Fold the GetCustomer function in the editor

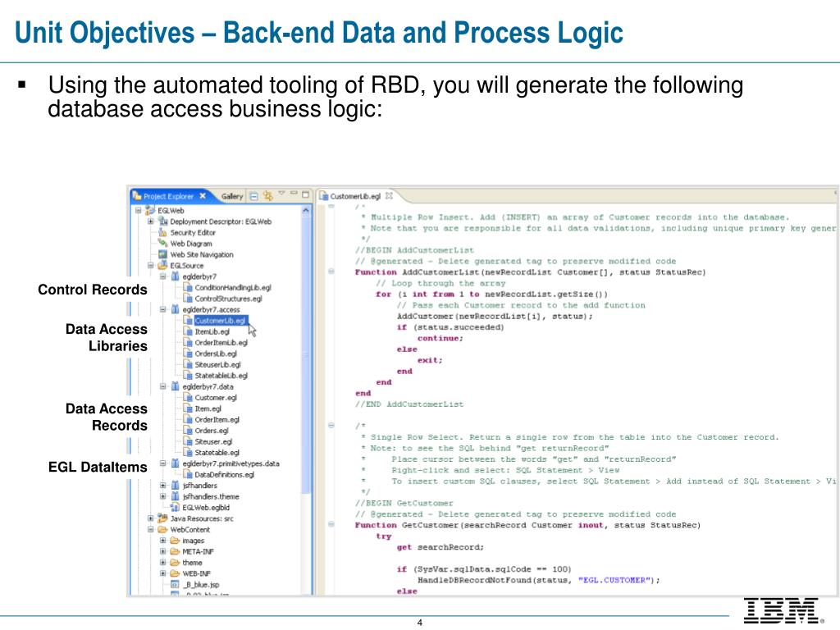[331, 524]
